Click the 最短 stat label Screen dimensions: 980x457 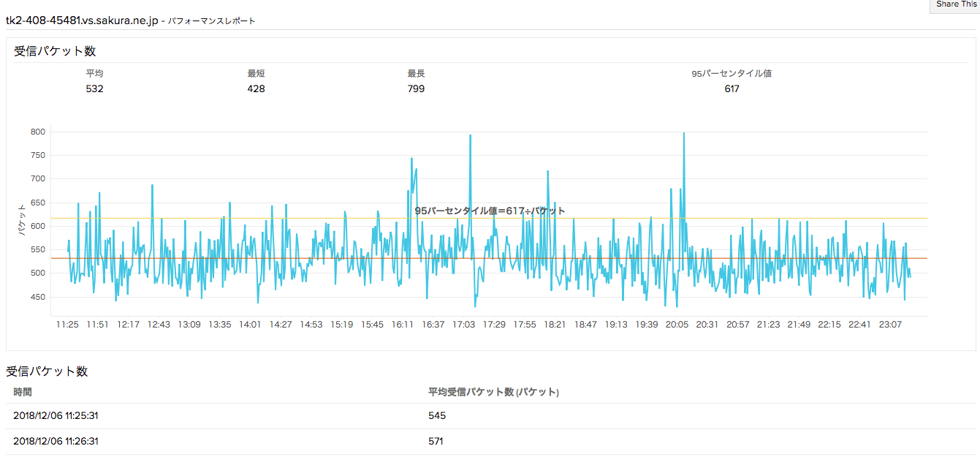coord(256,74)
